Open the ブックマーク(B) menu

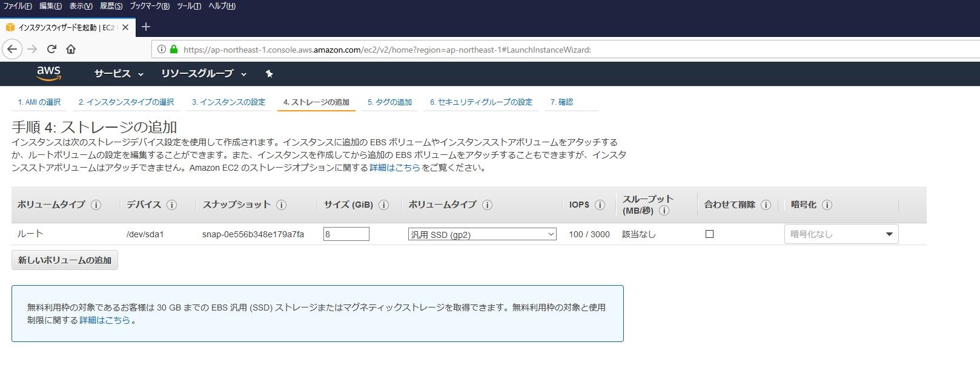pyautogui.click(x=150, y=6)
